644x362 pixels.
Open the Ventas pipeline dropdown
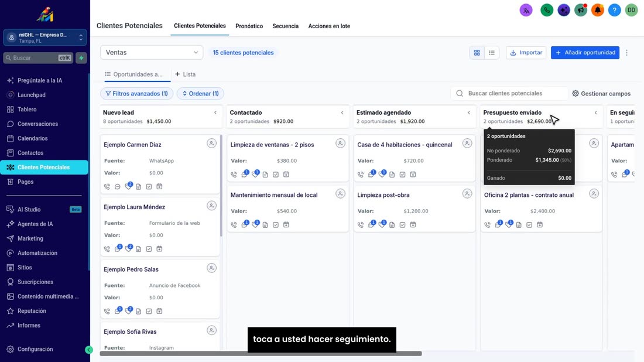(152, 53)
